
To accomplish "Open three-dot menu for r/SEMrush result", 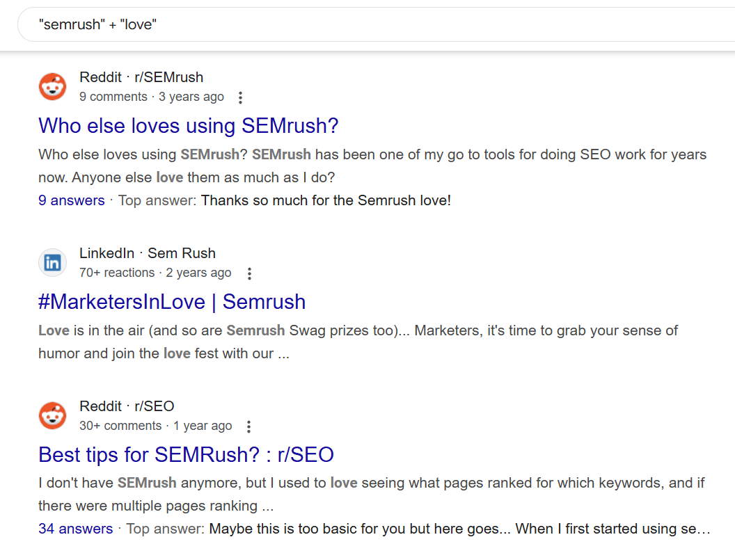I will click(240, 97).
